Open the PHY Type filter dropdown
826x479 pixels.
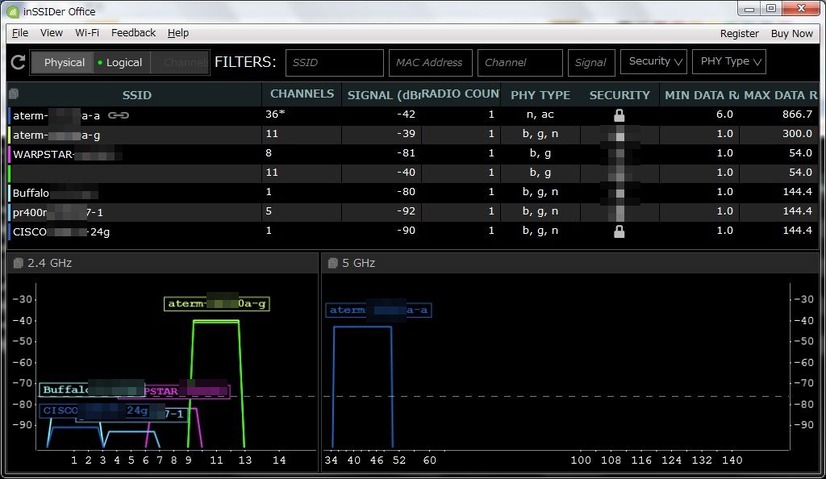729,62
